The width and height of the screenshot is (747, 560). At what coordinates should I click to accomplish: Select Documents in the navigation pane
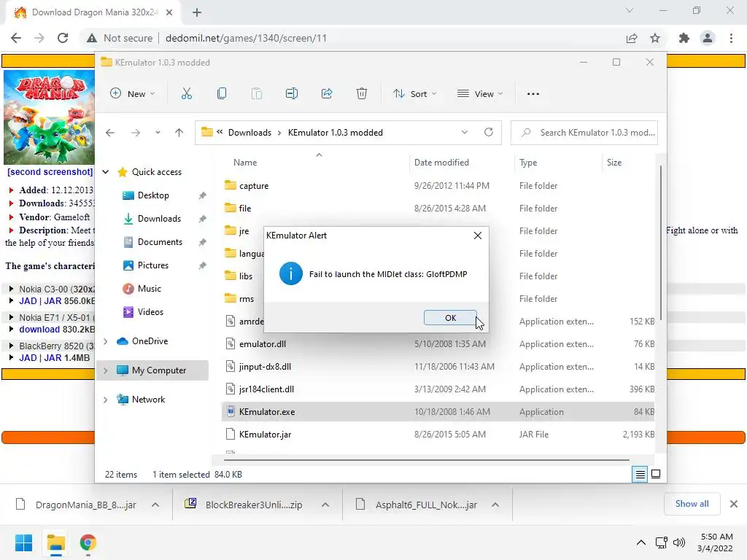[x=160, y=242]
